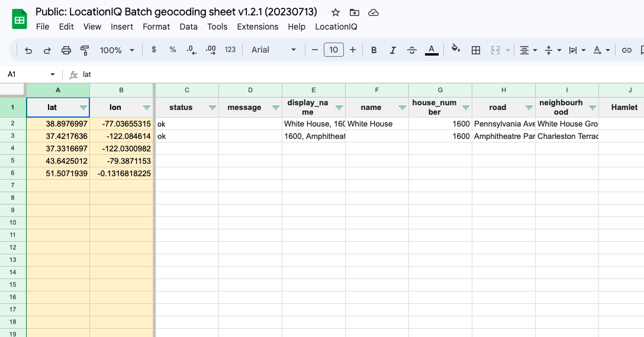Open filter for lat column
644x337 pixels.
pos(83,108)
